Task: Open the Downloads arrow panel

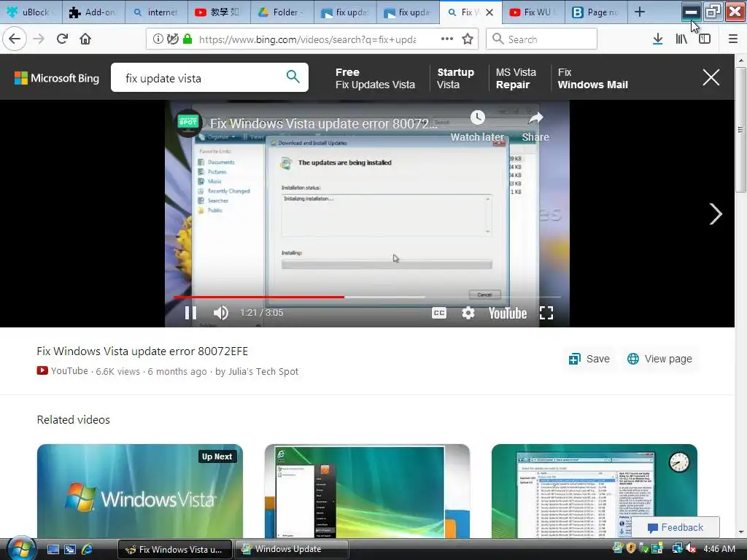Action: 657,39
